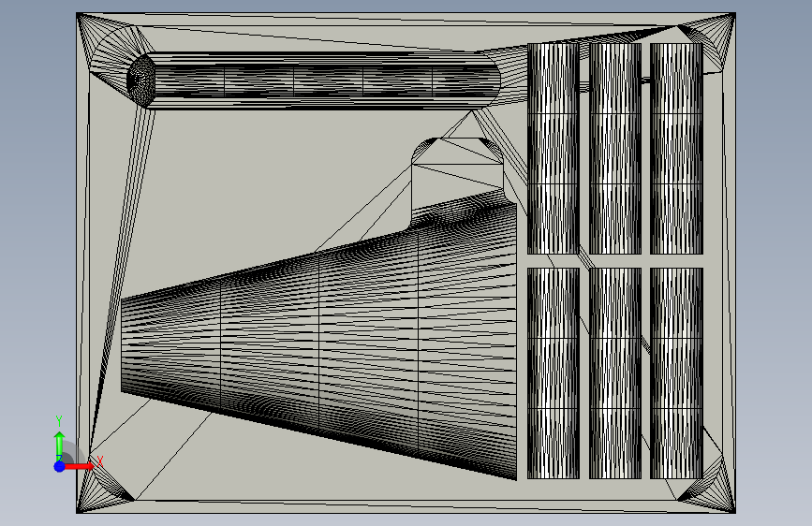Select the large tapered cone body

[x=319, y=342]
